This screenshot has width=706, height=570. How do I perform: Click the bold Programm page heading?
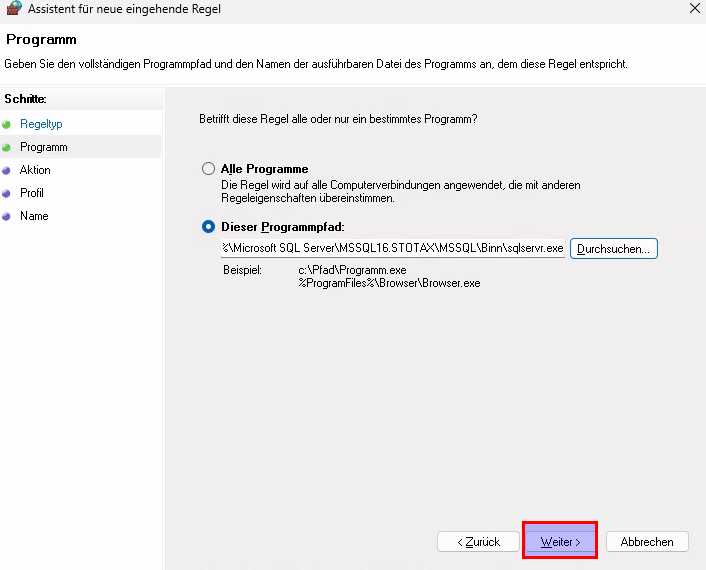point(41,39)
